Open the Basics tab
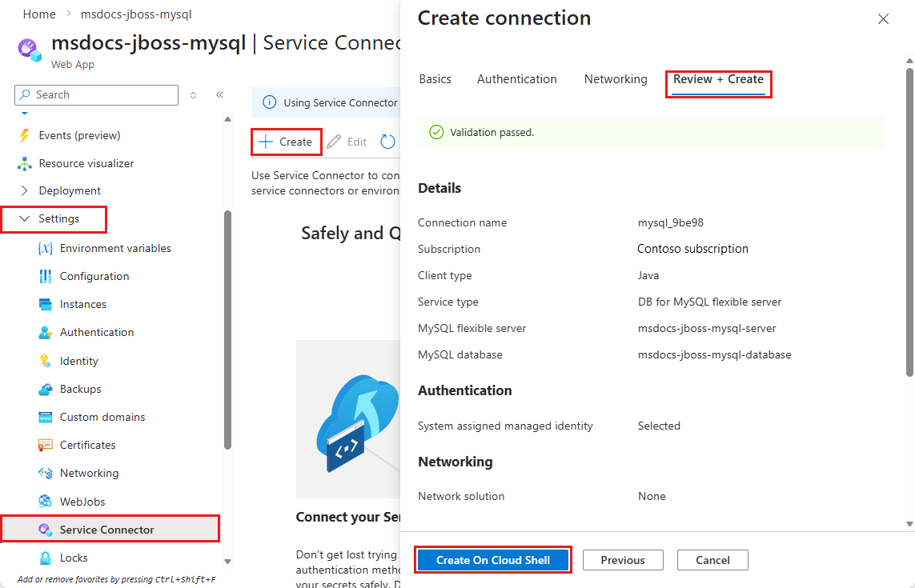The width and height of the screenshot is (915, 588). coord(435,79)
